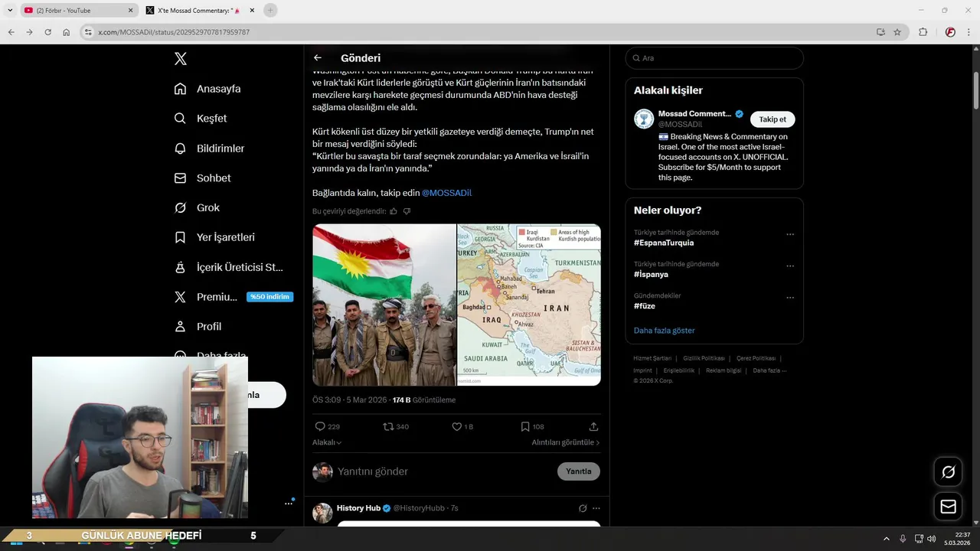Open taskbar volume control
The image size is (980, 551).
[931, 538]
